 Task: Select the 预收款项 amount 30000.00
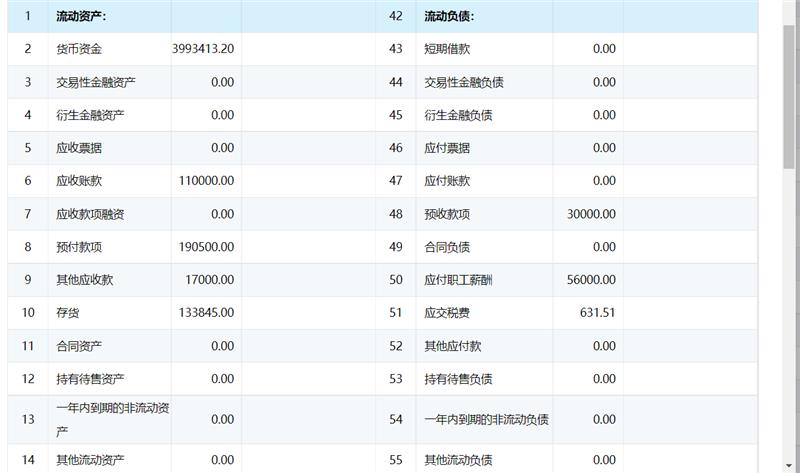591,214
